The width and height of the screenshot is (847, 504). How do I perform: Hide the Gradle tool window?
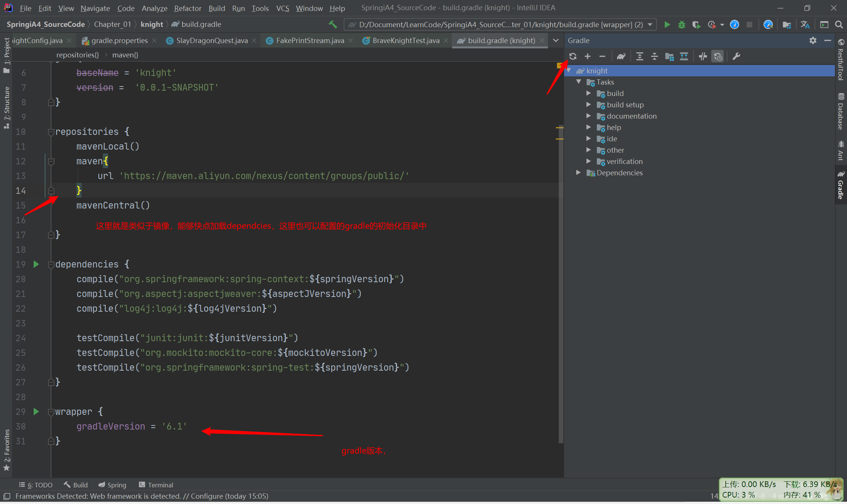(828, 40)
